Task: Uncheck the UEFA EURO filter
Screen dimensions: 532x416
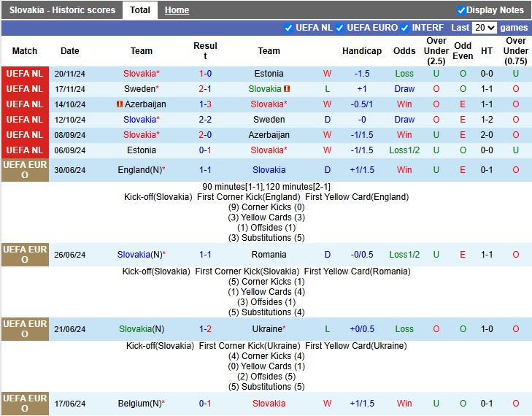Action: 339,28
